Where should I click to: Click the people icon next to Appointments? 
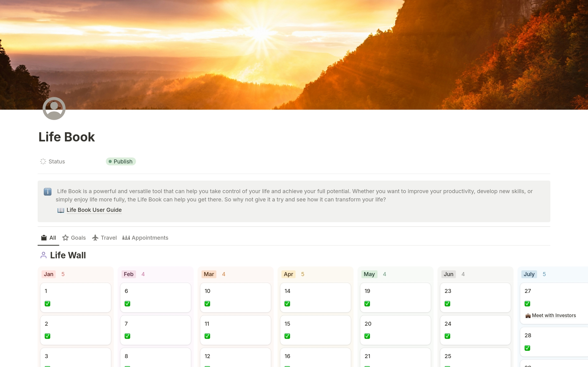point(126,238)
